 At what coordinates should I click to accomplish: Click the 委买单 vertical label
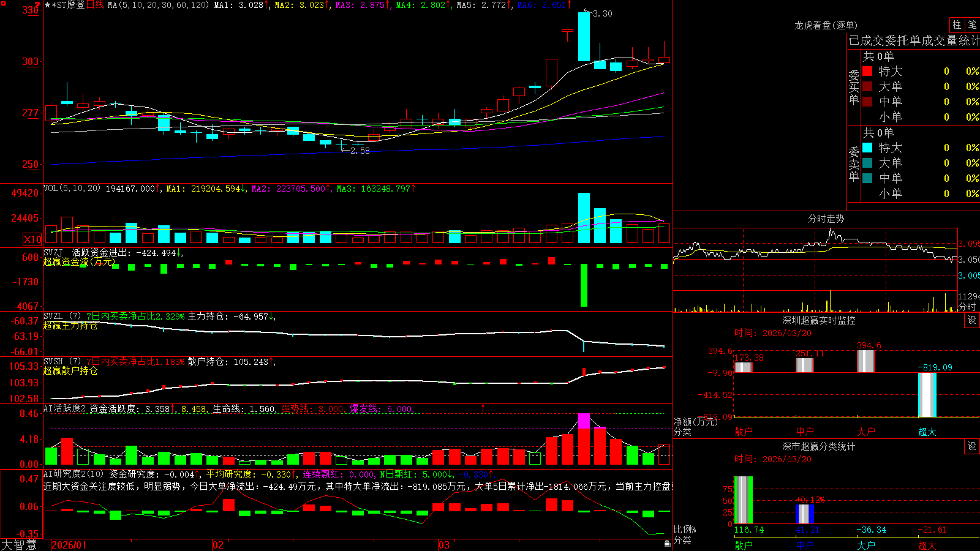(854, 88)
